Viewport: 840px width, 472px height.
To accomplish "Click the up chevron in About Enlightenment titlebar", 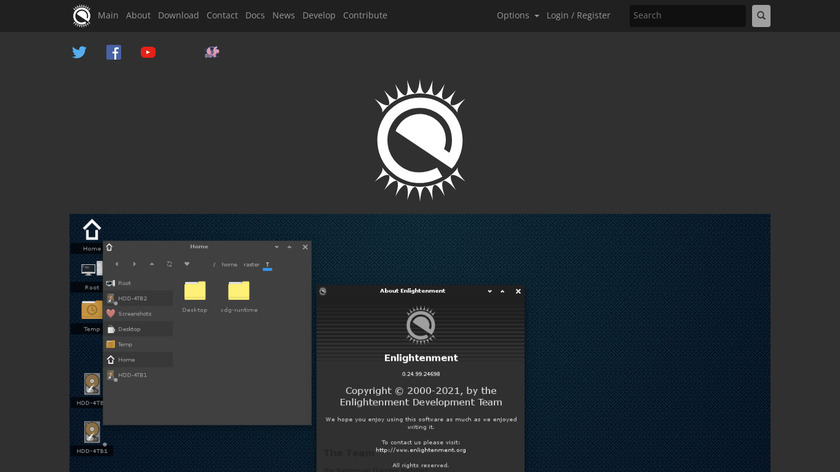I will pyautogui.click(x=502, y=291).
